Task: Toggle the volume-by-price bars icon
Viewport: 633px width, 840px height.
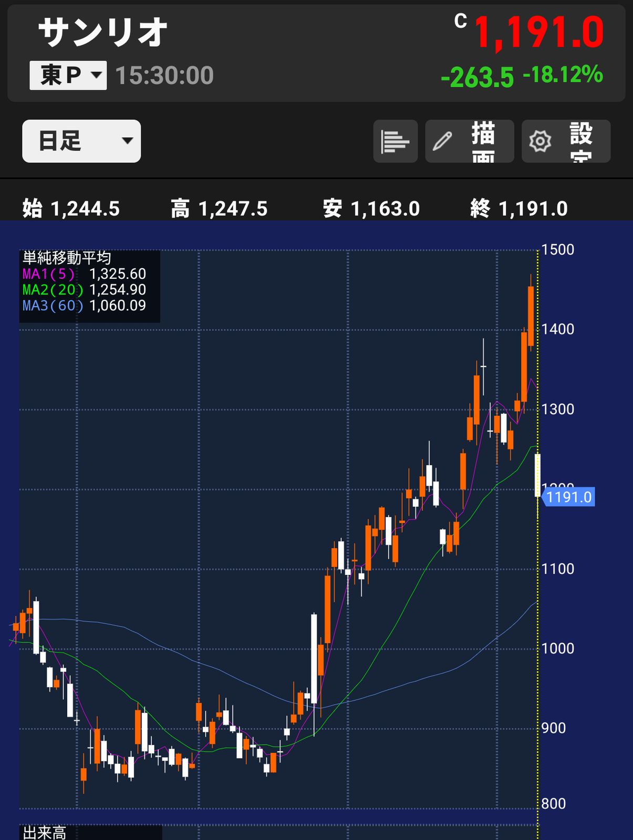Action: [x=395, y=141]
